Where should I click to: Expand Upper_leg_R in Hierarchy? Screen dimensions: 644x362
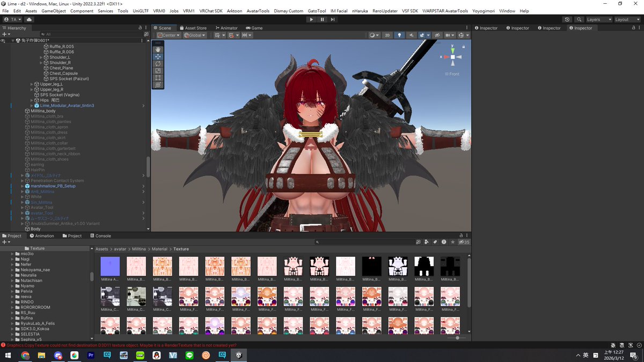click(32, 90)
